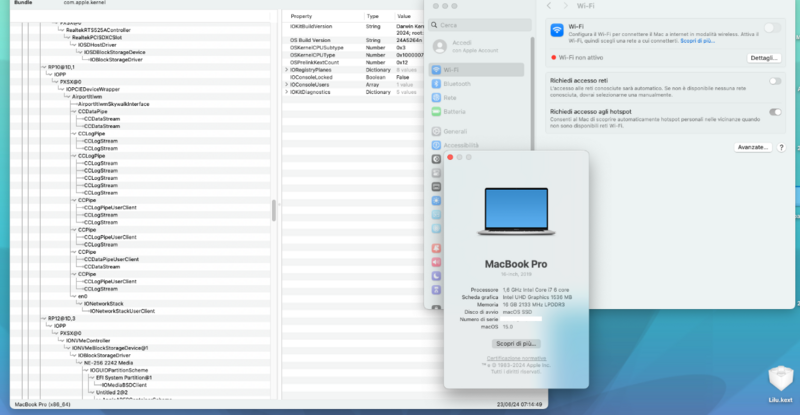The width and height of the screenshot is (800, 415).
Task: Select the Rete sidebar icon
Action: point(436,98)
